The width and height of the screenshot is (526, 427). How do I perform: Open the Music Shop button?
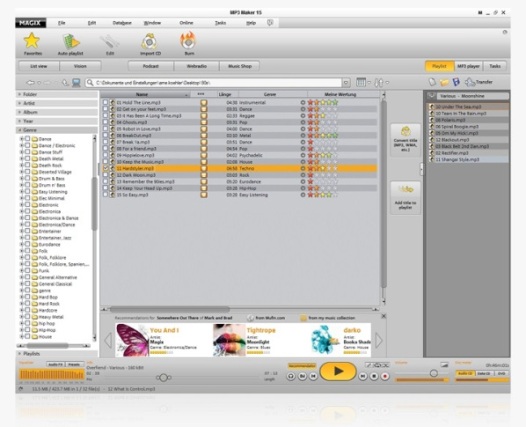click(x=240, y=66)
